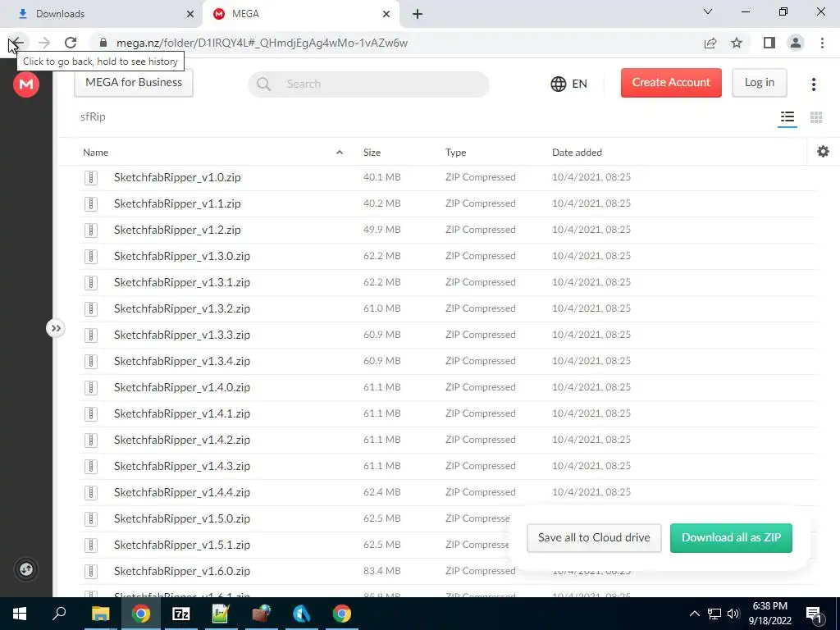This screenshot has height=630, width=840.
Task: Close the Downloads tab
Action: click(190, 14)
